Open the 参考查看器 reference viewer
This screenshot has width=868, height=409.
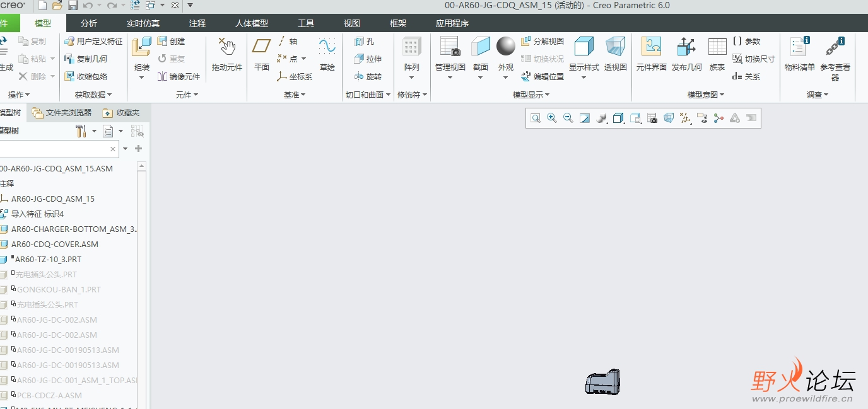[x=835, y=59]
